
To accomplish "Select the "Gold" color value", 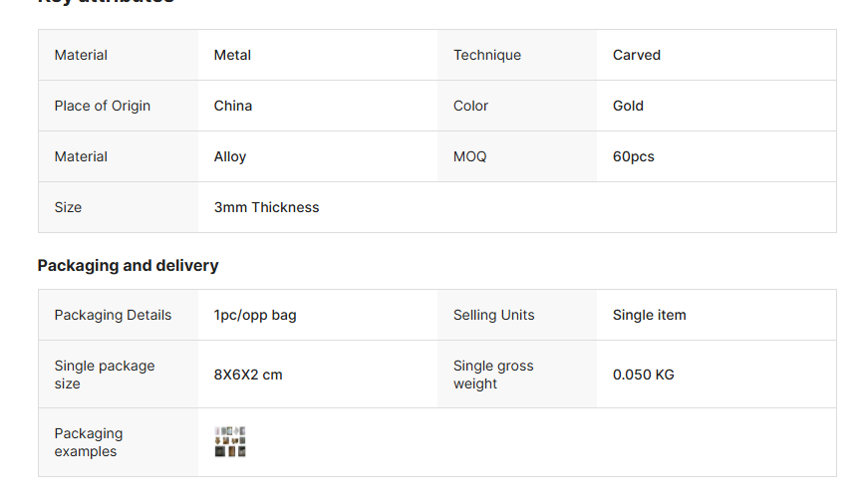I will point(628,106).
